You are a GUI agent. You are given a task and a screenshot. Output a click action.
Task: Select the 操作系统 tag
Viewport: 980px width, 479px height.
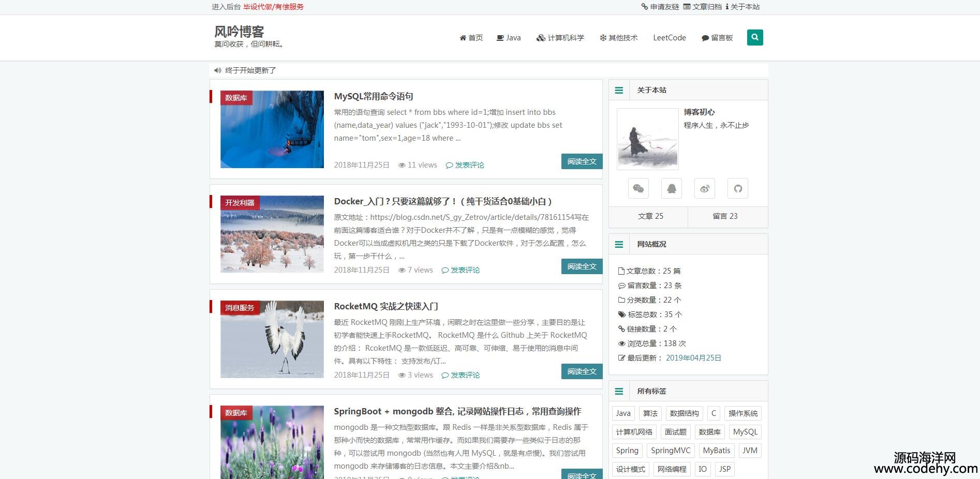tap(743, 413)
